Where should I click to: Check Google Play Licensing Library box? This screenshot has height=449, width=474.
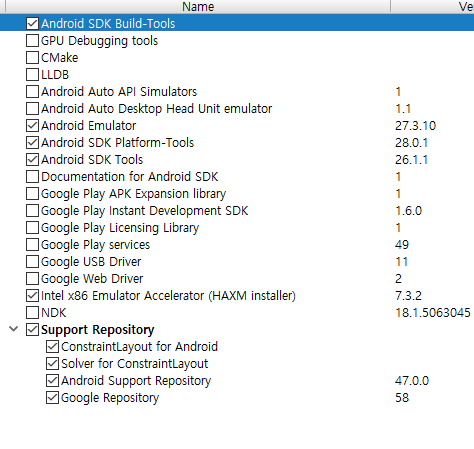pos(32,228)
